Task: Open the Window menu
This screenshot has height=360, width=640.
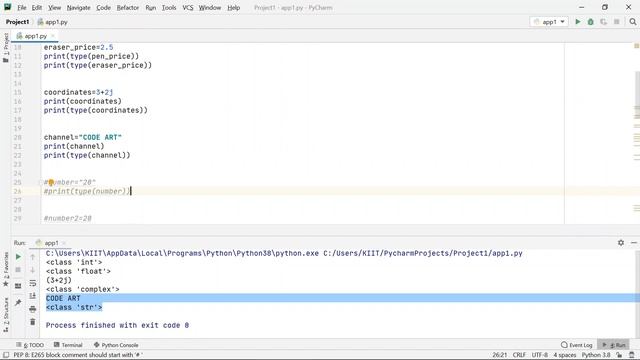Action: [x=209, y=7]
